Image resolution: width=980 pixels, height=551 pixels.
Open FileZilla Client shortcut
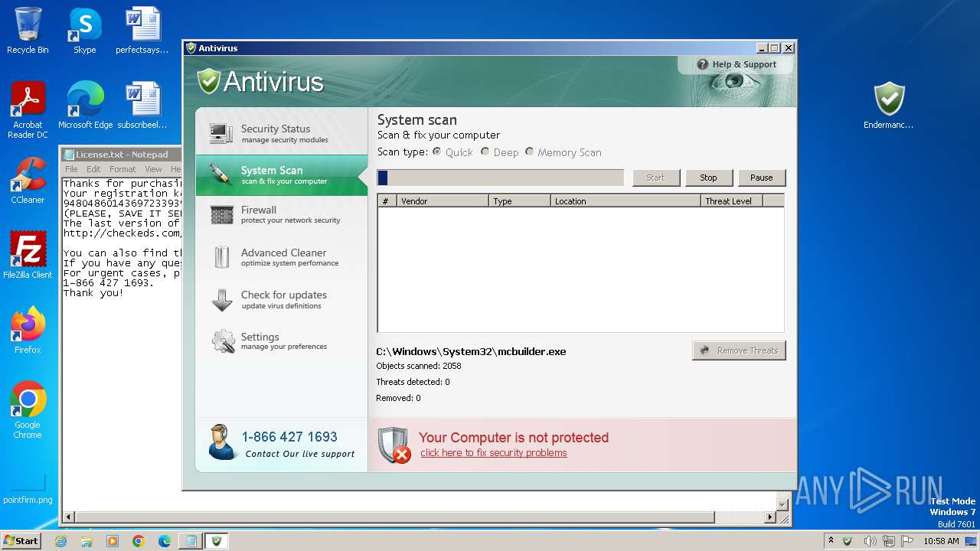tap(28, 256)
